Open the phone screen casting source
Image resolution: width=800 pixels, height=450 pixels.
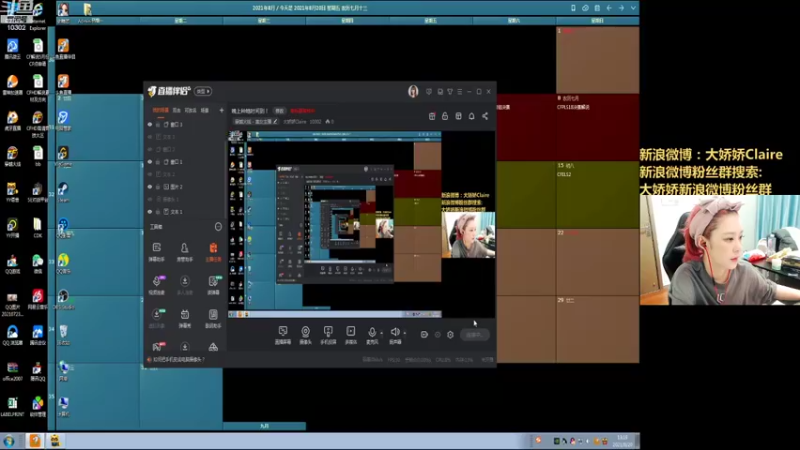point(328,335)
